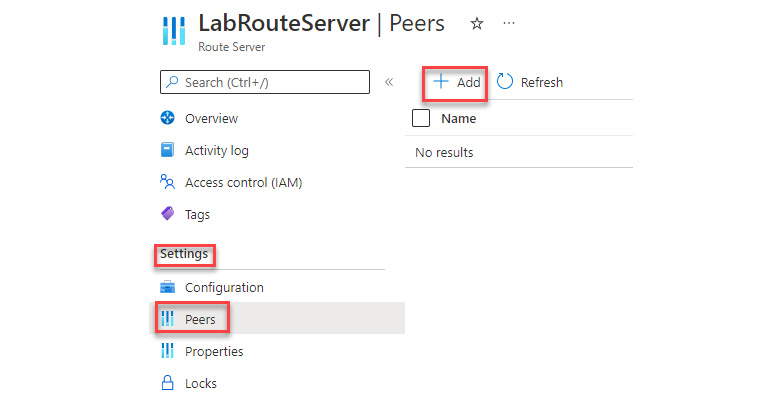Click the purple Tags icon

click(x=167, y=214)
